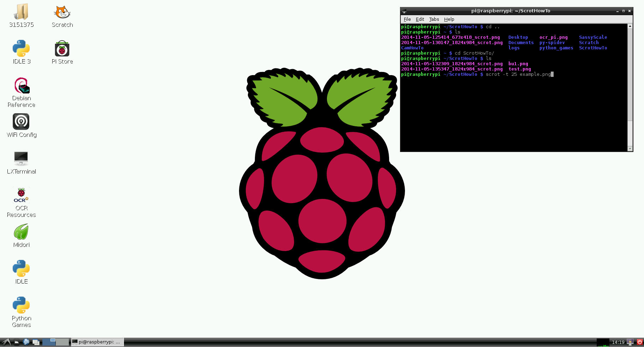The width and height of the screenshot is (644, 347).
Task: Open the File menu in LXTerminal
Action: pos(407,19)
